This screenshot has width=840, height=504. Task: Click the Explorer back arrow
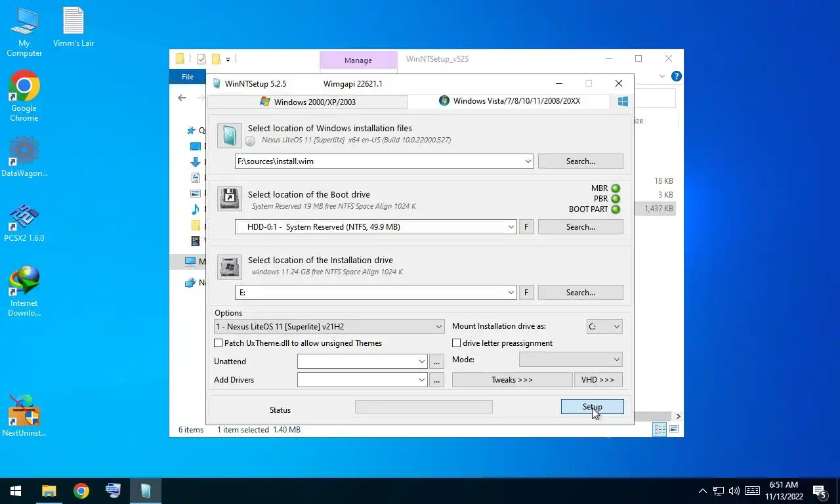click(182, 98)
